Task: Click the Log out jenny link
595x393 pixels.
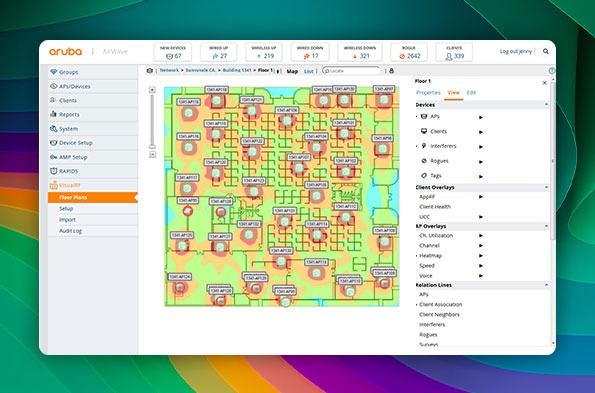Action: [515, 52]
